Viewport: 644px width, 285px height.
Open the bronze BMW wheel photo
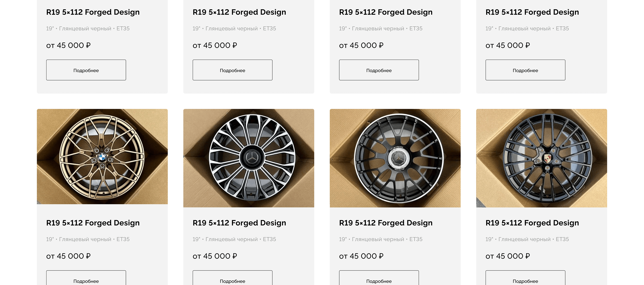tap(102, 157)
